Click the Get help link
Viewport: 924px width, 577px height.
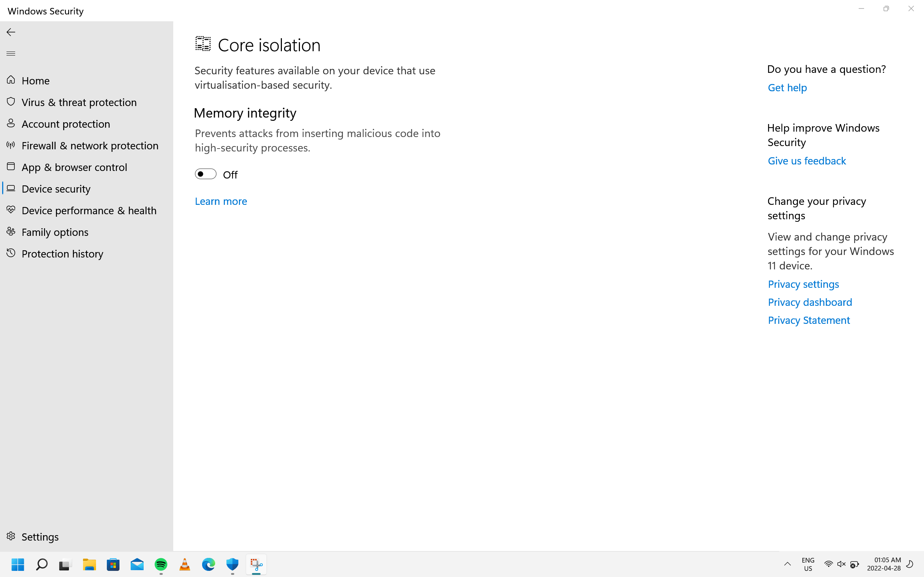(x=788, y=87)
